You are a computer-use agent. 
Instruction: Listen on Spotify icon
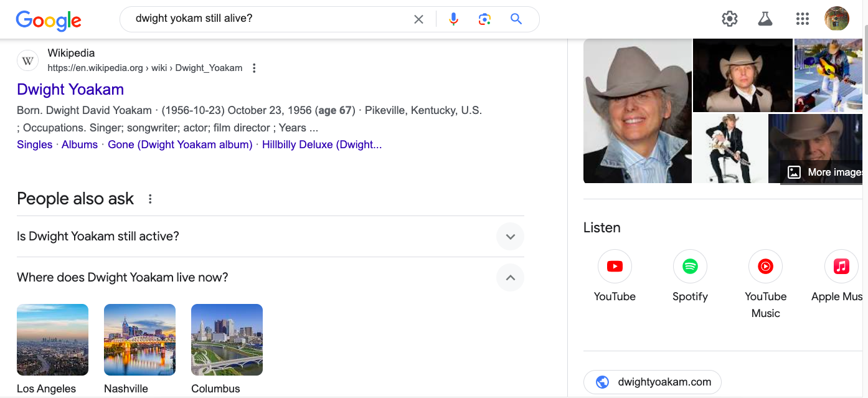tap(690, 267)
